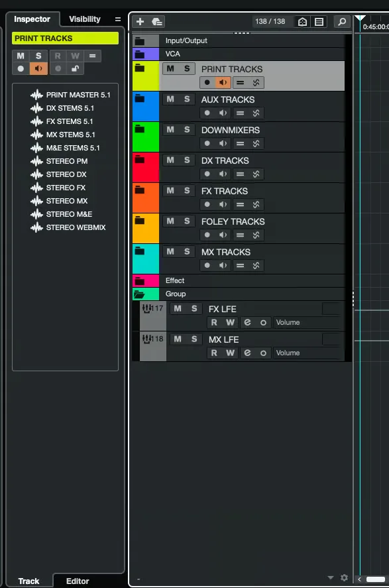Image resolution: width=389 pixels, height=588 pixels.
Task: Mute the FX TRACKS folder
Action: click(x=170, y=190)
